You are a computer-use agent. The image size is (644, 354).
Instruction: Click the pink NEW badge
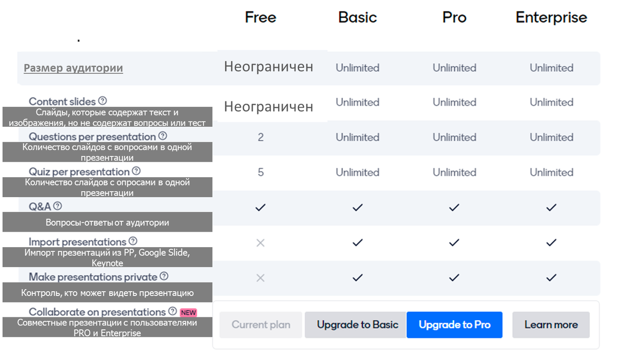click(188, 312)
